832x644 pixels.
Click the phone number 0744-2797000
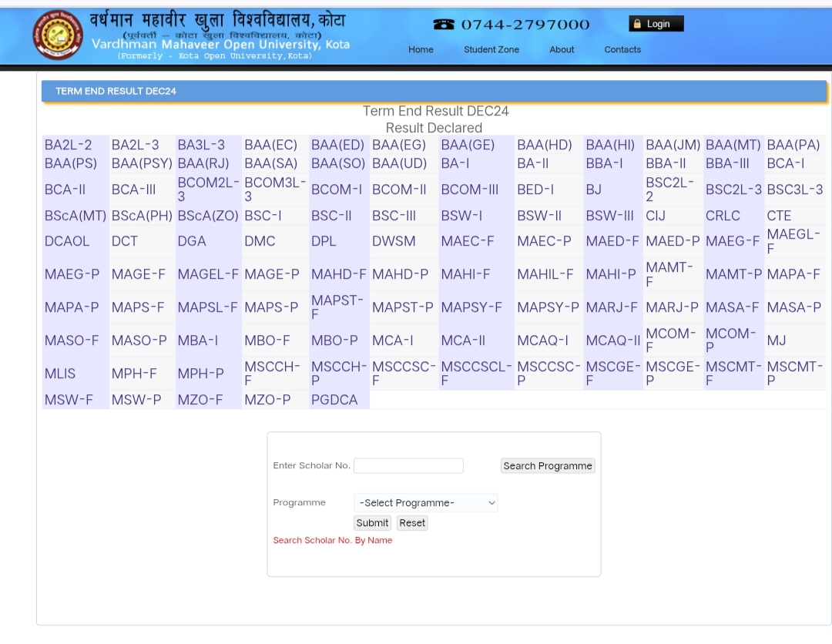pyautogui.click(x=525, y=25)
